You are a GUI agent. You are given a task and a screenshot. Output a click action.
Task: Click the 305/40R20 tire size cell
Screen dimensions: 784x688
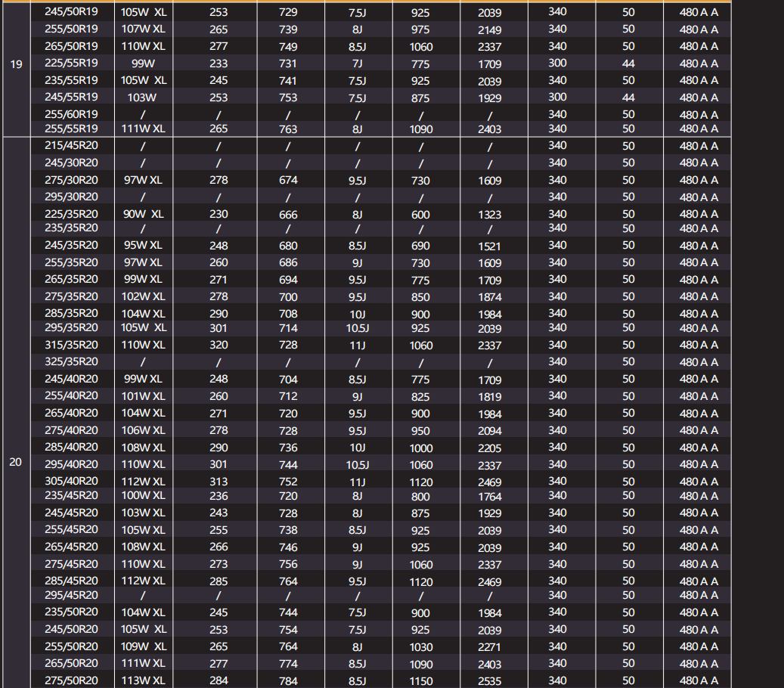71,482
